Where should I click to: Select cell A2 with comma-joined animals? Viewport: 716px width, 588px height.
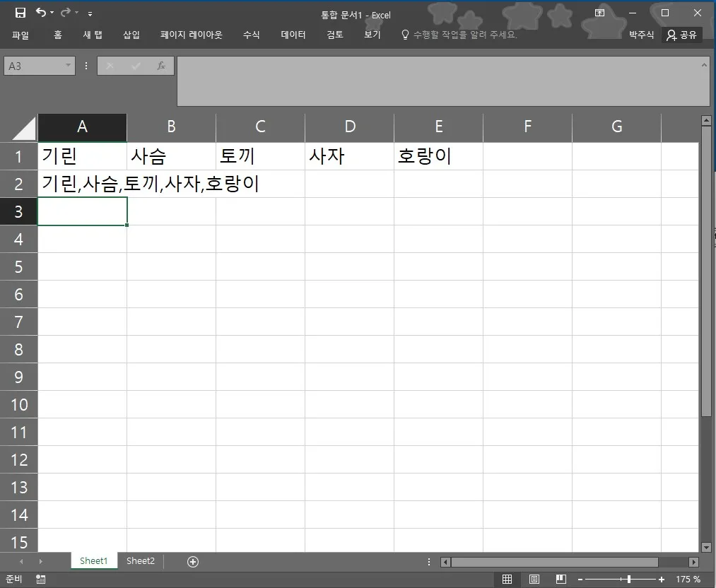coord(82,184)
